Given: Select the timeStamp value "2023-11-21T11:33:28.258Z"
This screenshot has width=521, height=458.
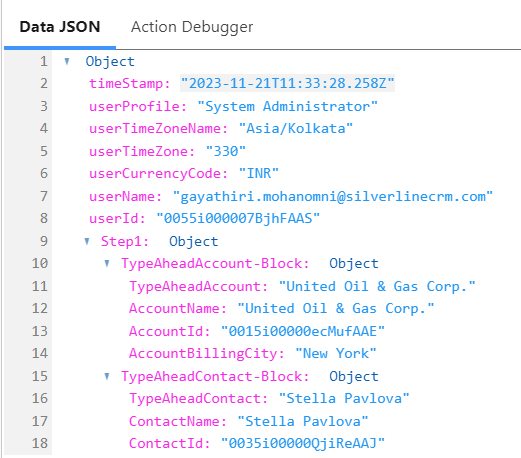Looking at the screenshot, I should [x=287, y=83].
